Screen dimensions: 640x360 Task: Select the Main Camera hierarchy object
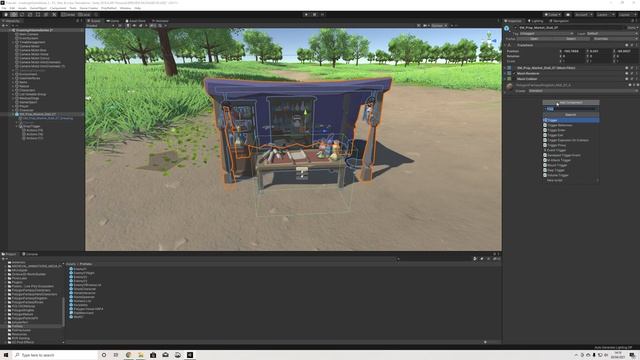point(29,34)
